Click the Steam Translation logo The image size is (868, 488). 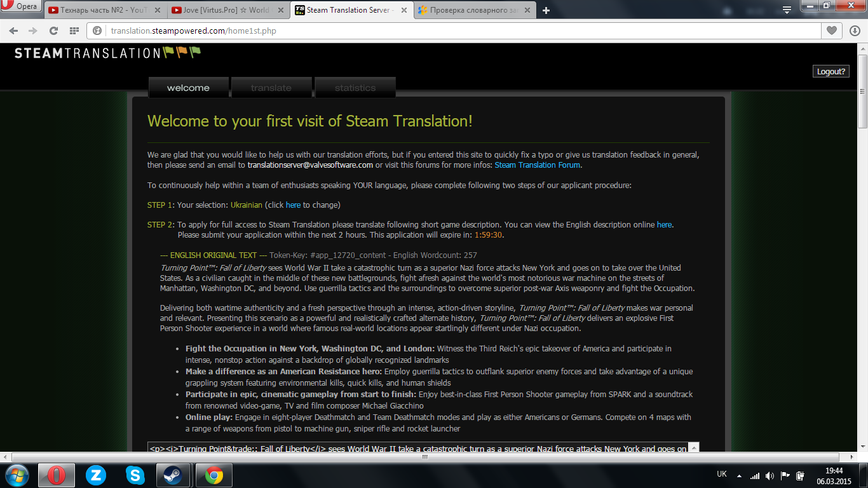(x=107, y=53)
